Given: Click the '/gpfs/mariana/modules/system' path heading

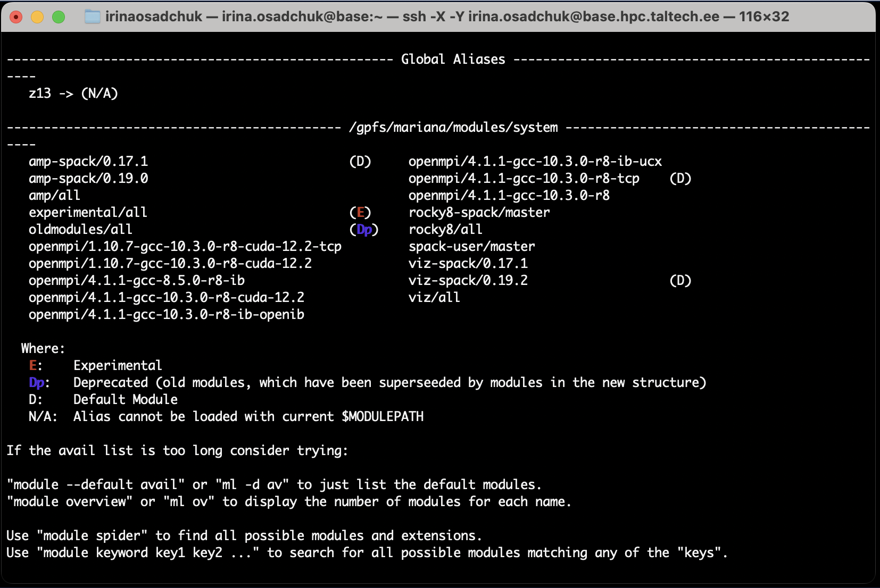Looking at the screenshot, I should tap(453, 128).
